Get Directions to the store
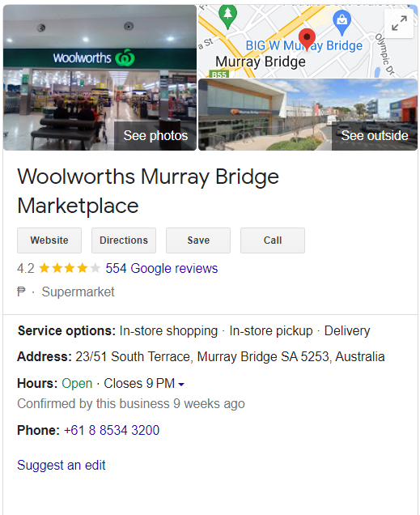 [x=124, y=240]
